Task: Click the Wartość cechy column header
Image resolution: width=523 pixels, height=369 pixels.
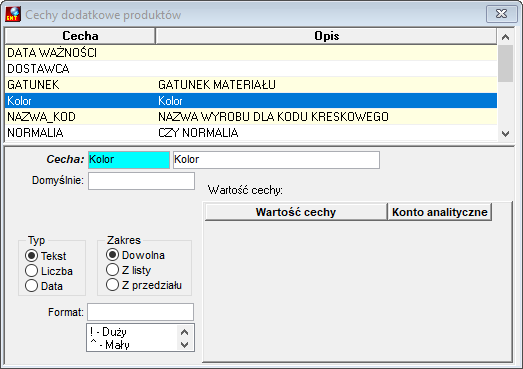Action: (296, 212)
